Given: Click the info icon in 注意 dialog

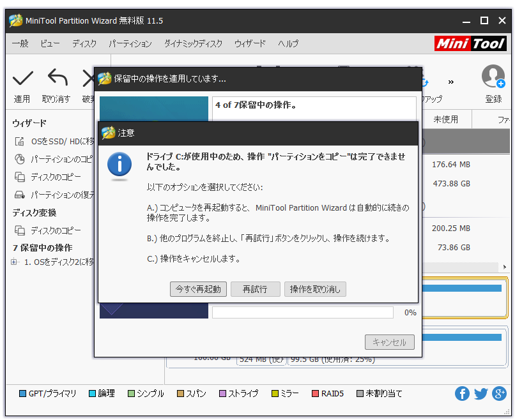Looking at the screenshot, I should point(119,165).
